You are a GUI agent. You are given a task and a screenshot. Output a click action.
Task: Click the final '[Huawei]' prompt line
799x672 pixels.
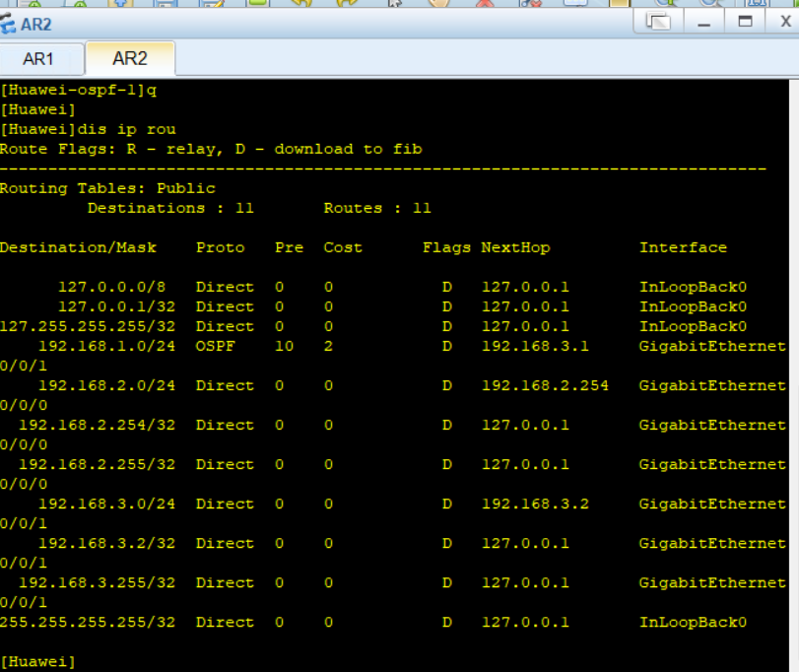coord(37,662)
